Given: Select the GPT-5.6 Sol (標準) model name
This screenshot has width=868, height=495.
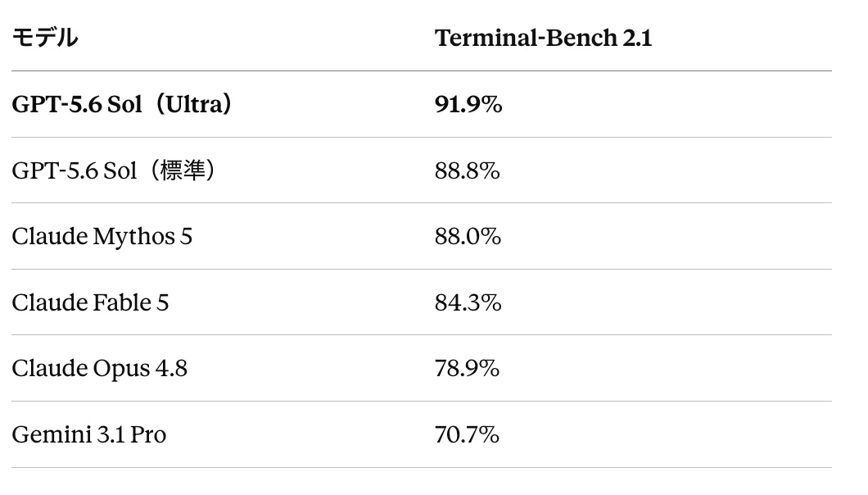Looking at the screenshot, I should pyautogui.click(x=114, y=170).
